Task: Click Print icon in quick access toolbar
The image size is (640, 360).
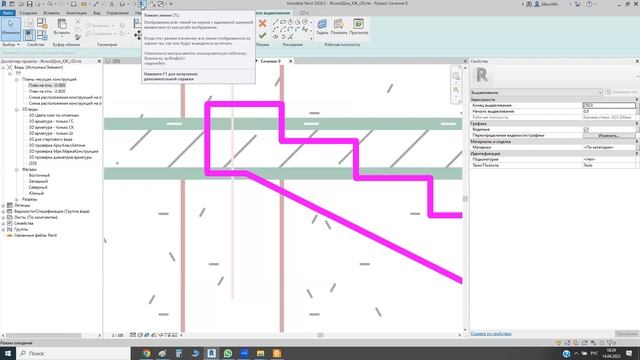Action: tap(73, 4)
